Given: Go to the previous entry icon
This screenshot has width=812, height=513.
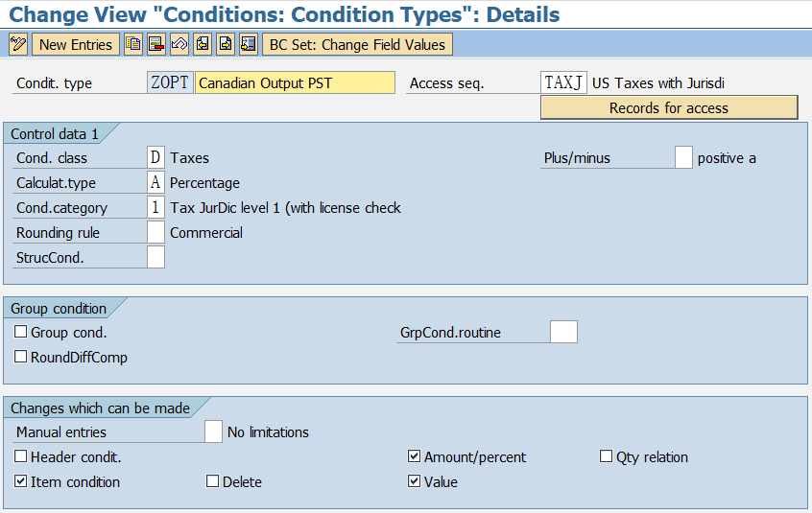Looking at the screenshot, I should (203, 44).
